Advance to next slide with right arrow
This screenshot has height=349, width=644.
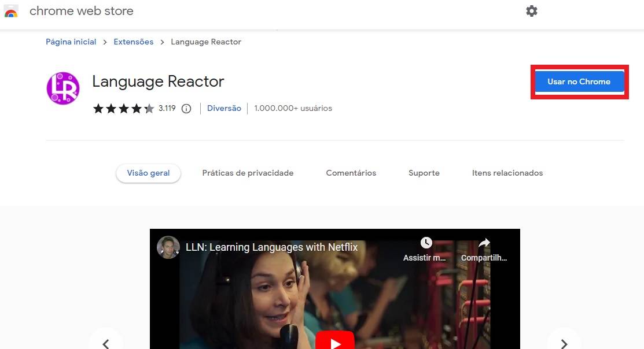(564, 343)
